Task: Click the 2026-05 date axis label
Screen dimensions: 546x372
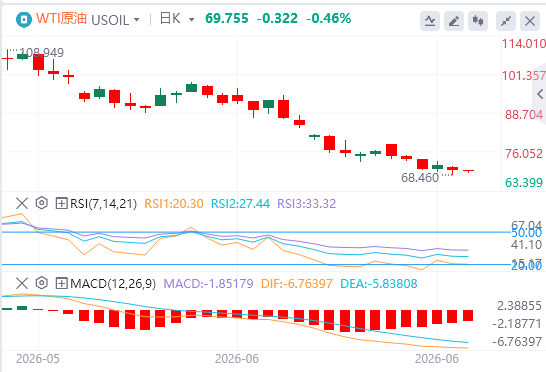Action: pos(38,358)
